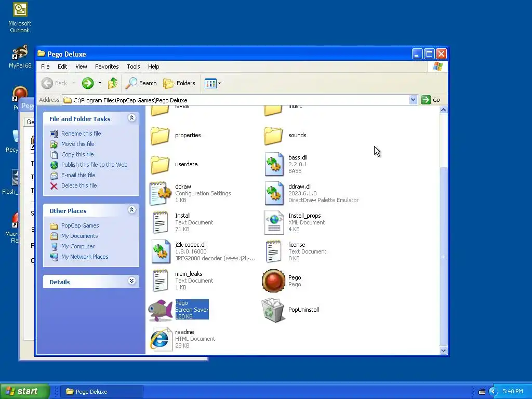Open the File menu
532x399 pixels.
click(x=45, y=66)
